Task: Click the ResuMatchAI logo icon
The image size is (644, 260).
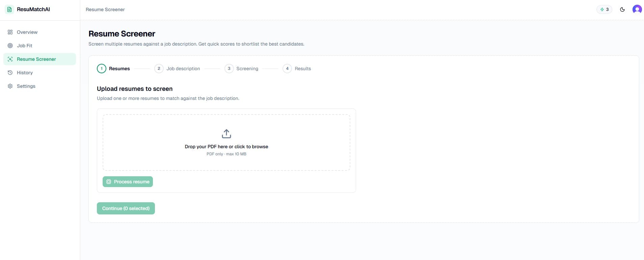Action: point(9,9)
